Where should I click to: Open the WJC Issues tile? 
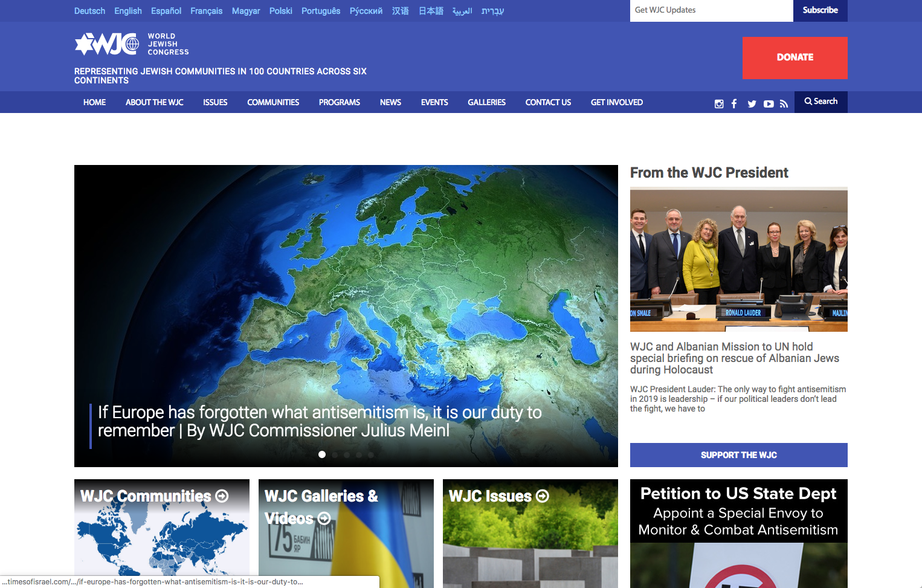530,534
